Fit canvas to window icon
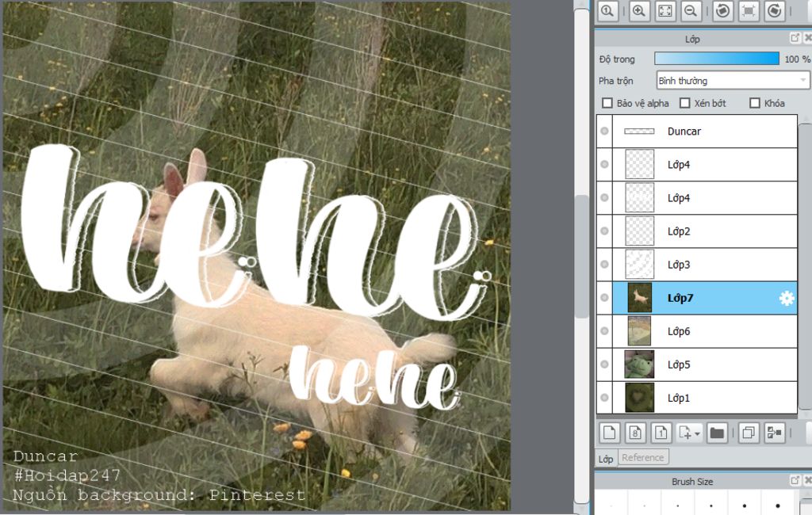The width and height of the screenshot is (812, 515). pyautogui.click(x=665, y=11)
